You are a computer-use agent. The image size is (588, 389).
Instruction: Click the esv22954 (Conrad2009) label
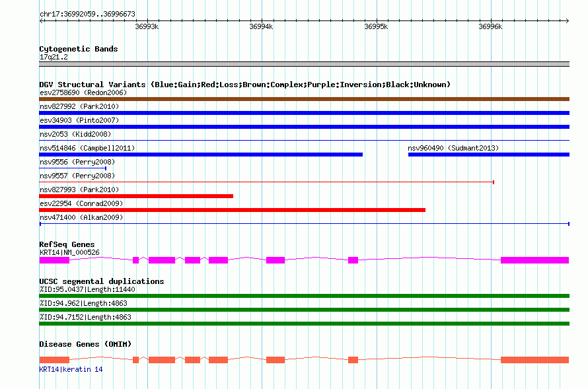pyautogui.click(x=81, y=203)
